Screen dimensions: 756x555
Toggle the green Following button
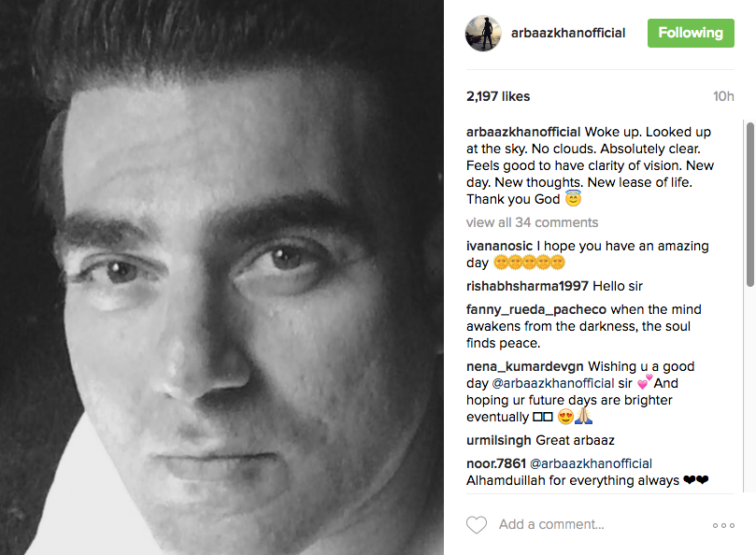point(691,33)
